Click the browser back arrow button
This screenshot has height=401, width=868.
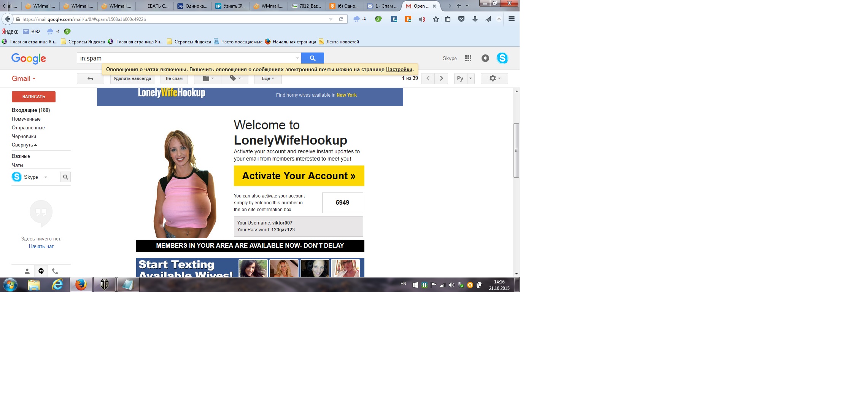click(8, 19)
